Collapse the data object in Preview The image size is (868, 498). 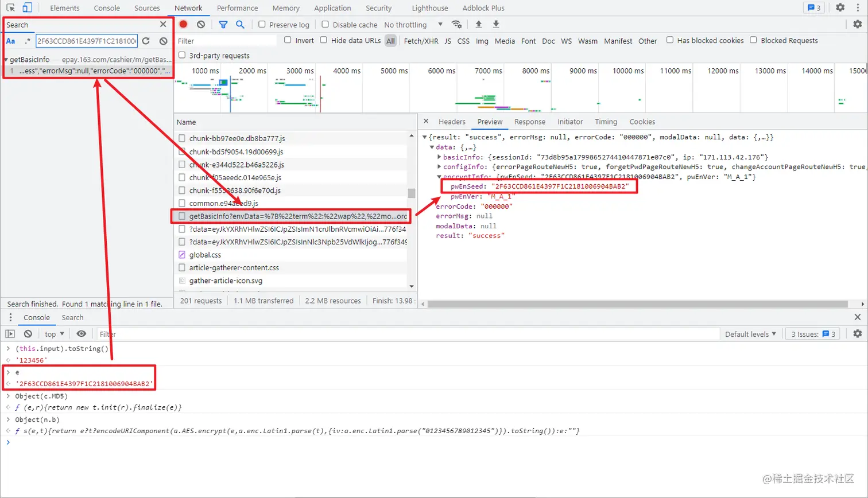tap(432, 147)
